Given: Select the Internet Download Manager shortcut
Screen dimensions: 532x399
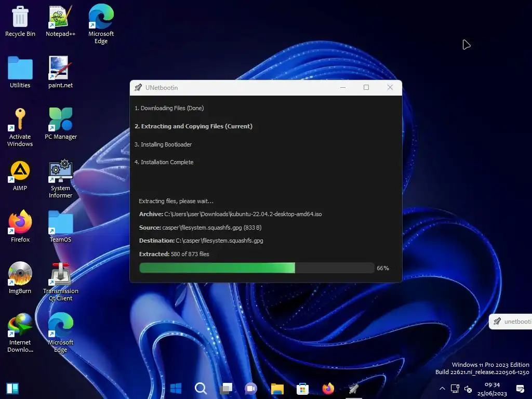Looking at the screenshot, I should 20,333.
